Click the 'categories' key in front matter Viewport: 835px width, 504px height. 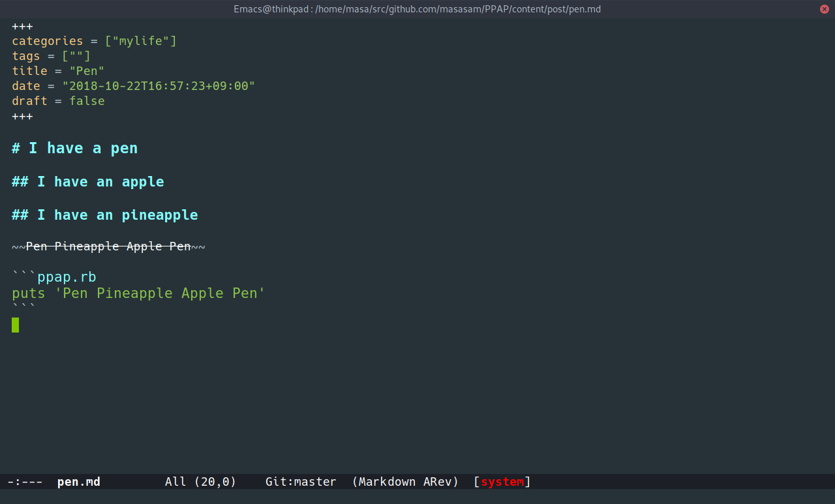[x=48, y=41]
